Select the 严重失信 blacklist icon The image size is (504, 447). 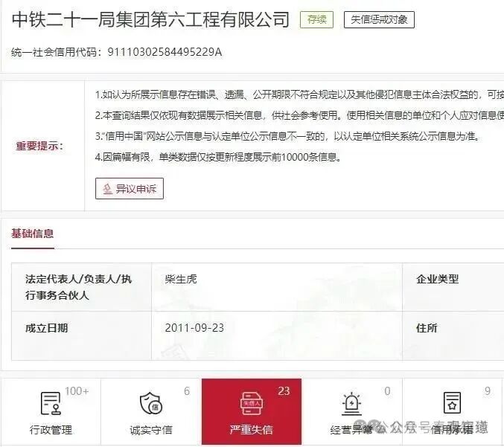(252, 403)
